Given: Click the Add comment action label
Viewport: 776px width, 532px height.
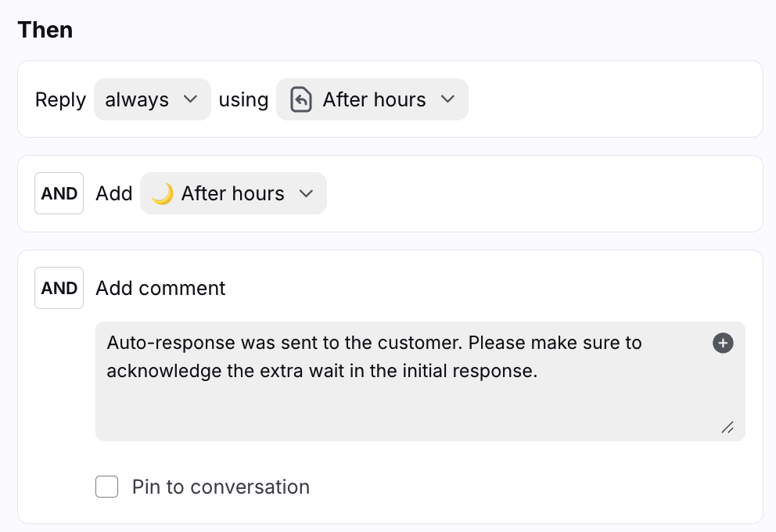Looking at the screenshot, I should (x=160, y=288).
